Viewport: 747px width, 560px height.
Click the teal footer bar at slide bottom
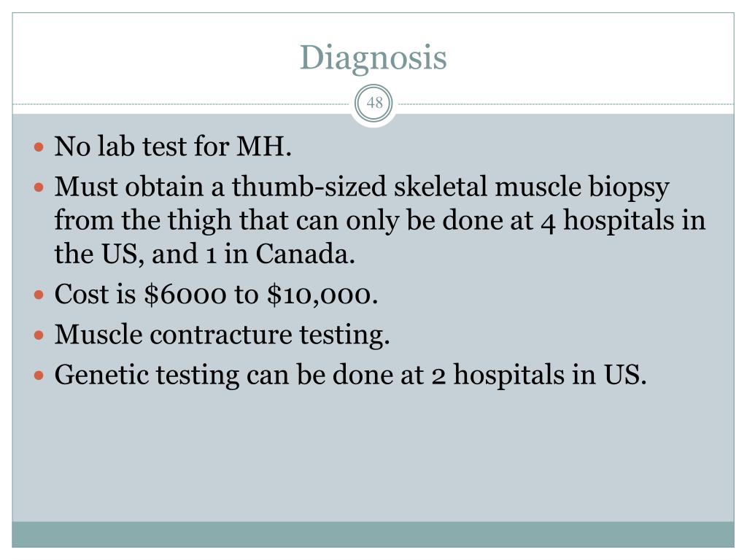point(373,534)
